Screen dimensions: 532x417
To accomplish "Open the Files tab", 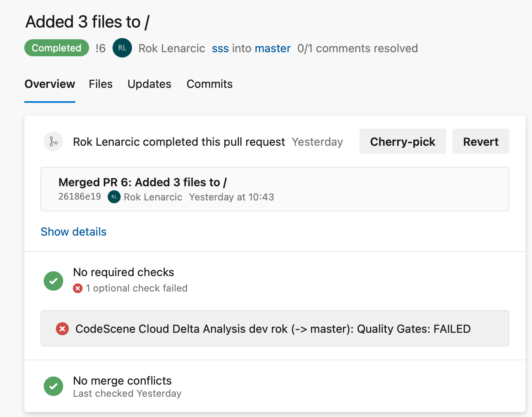I will (x=101, y=84).
